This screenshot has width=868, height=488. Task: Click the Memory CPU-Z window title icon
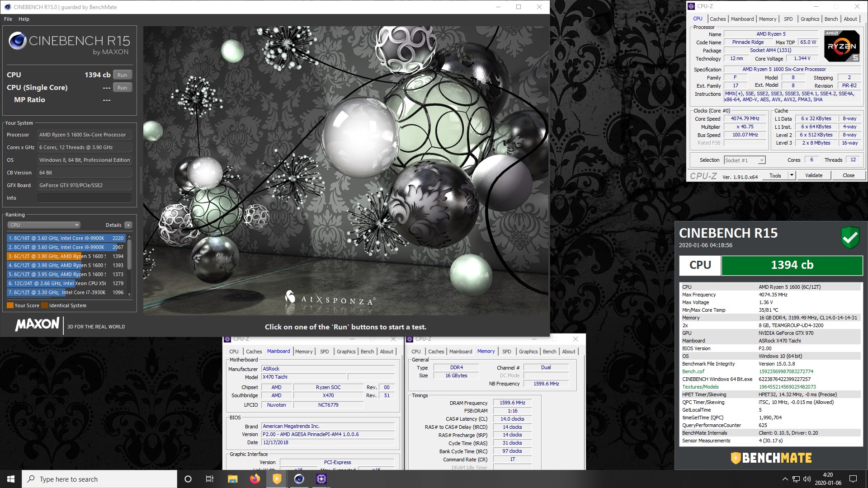click(410, 339)
